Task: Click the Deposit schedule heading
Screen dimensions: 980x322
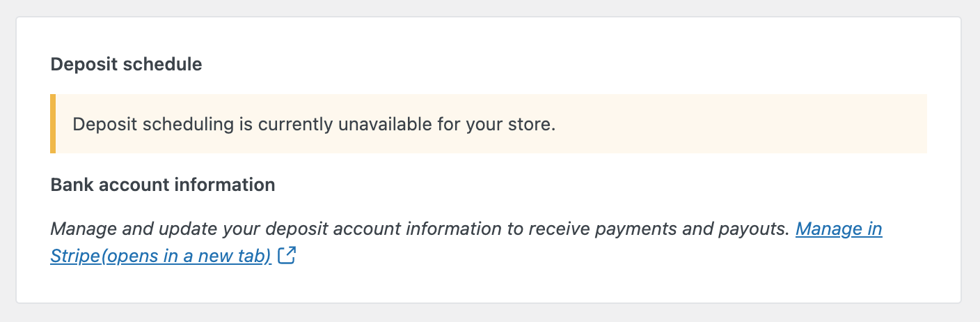Action: coord(126,65)
